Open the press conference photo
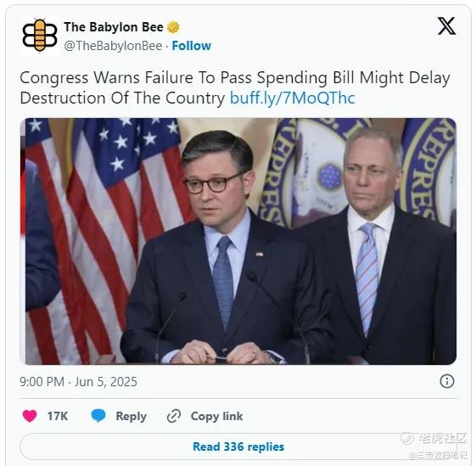Screen dimensions: 476x466 (238, 241)
